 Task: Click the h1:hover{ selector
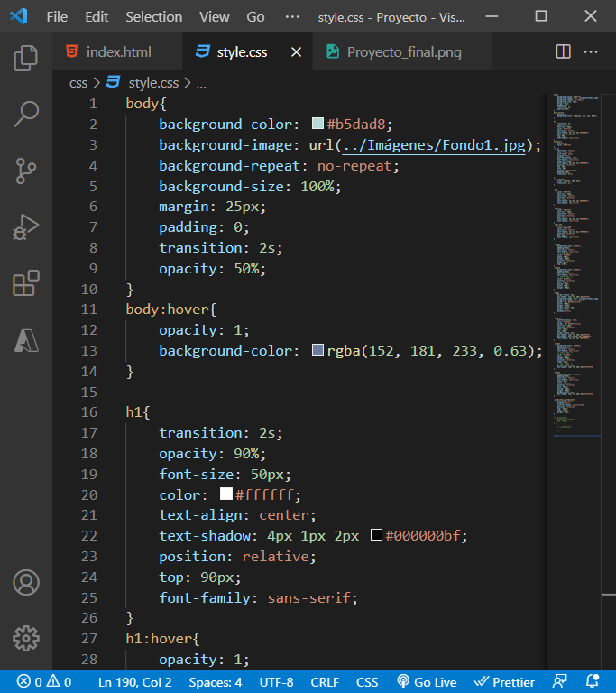tap(162, 639)
